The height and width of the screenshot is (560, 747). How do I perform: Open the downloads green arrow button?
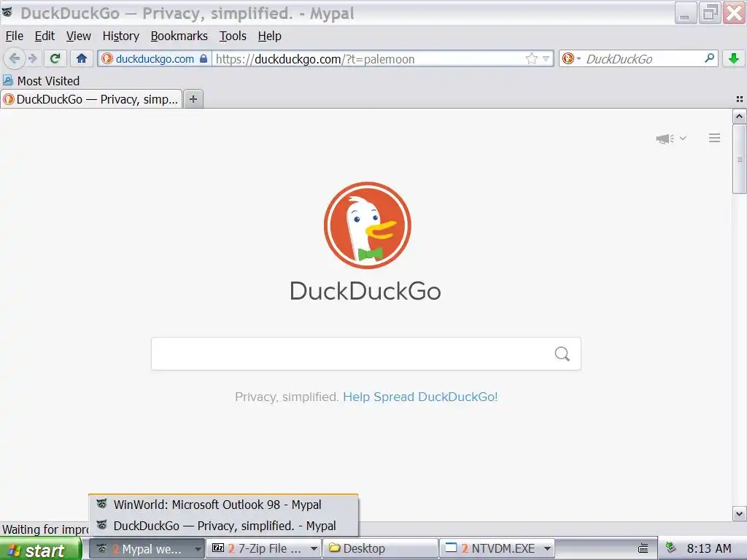734,58
